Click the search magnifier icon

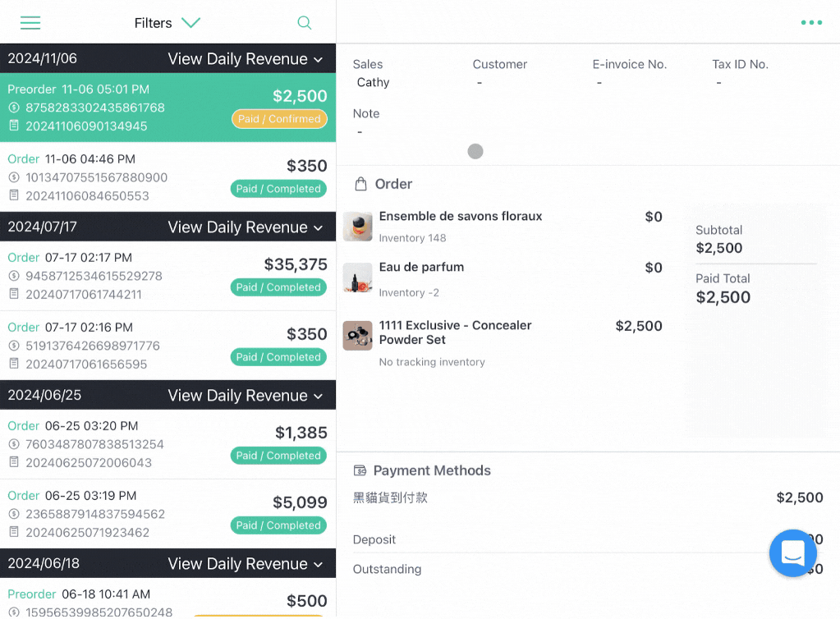click(305, 22)
